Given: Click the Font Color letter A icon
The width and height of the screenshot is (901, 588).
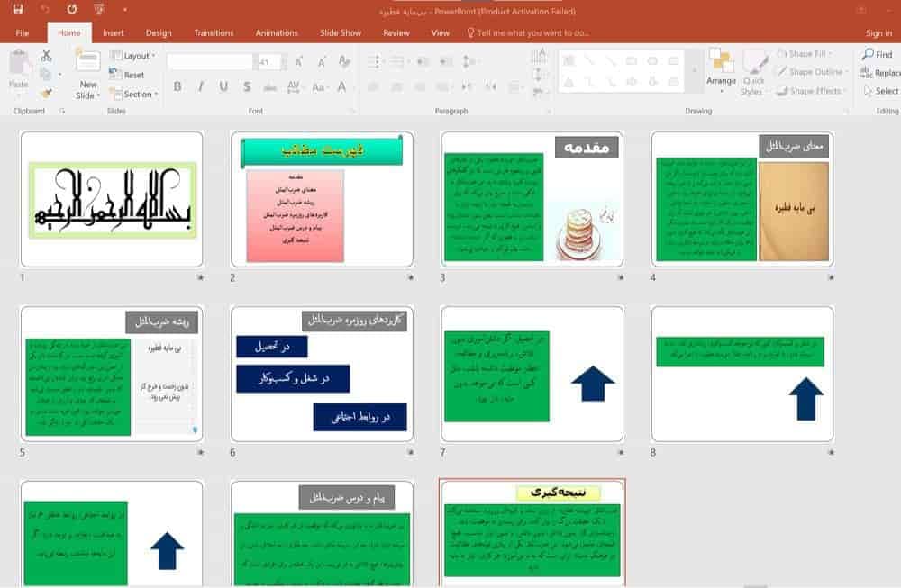Looking at the screenshot, I should tap(341, 86).
